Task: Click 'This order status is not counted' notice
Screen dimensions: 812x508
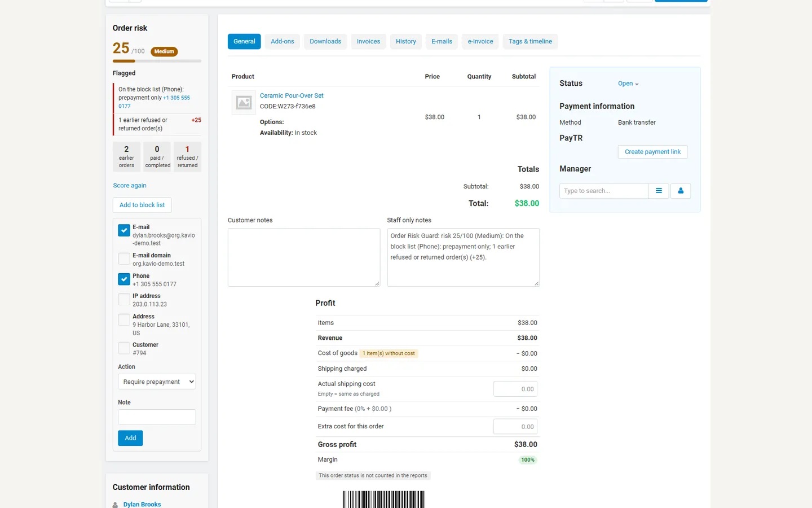Action: pos(373,476)
